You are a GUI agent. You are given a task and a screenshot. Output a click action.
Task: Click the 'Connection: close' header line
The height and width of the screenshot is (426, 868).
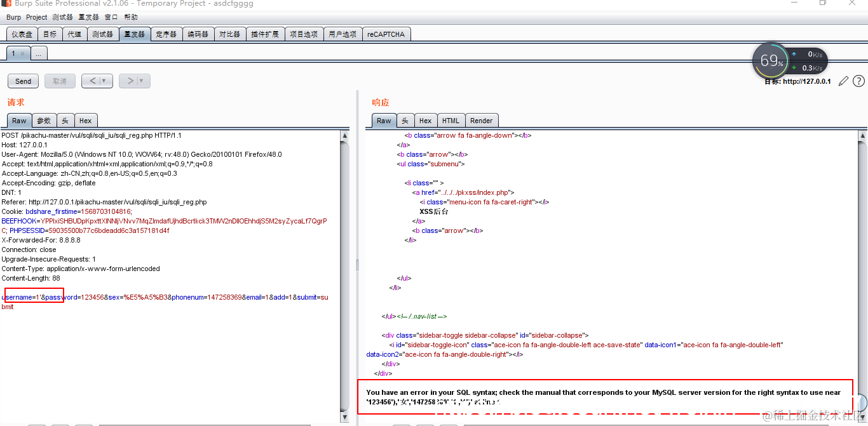(29, 250)
